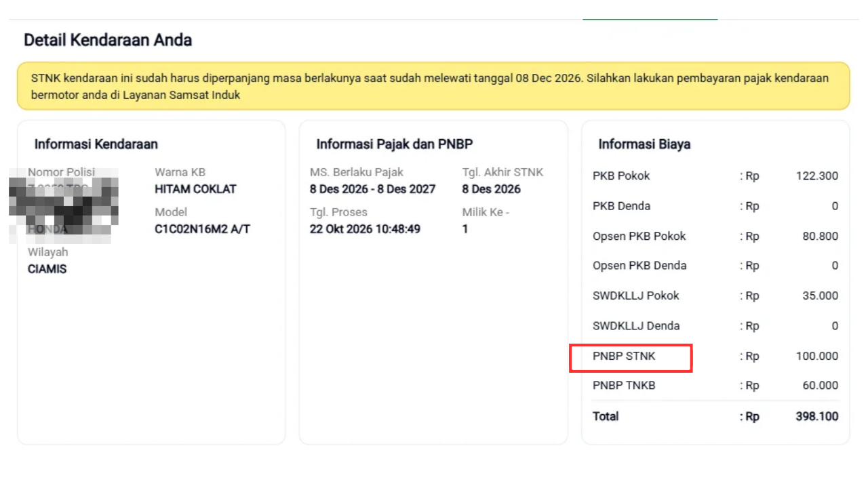The height and width of the screenshot is (488, 868).
Task: Select the total amount "398.100"
Action: pyautogui.click(x=817, y=416)
